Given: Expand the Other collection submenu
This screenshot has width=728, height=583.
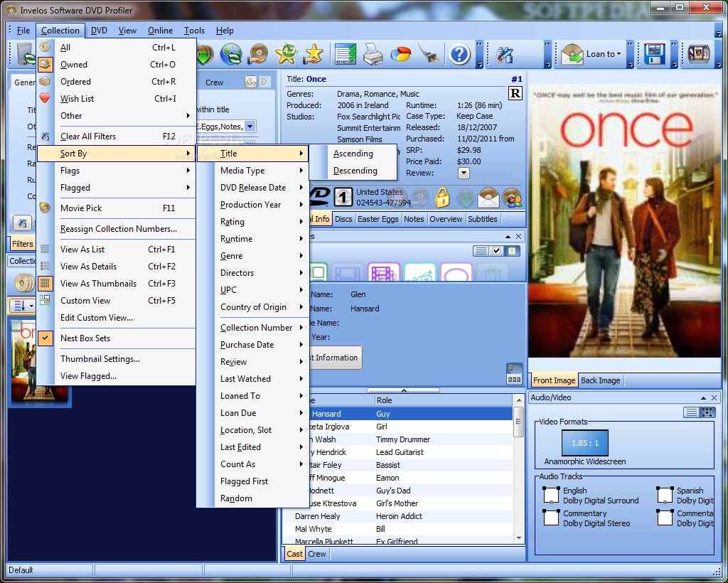Looking at the screenshot, I should pyautogui.click(x=116, y=116).
